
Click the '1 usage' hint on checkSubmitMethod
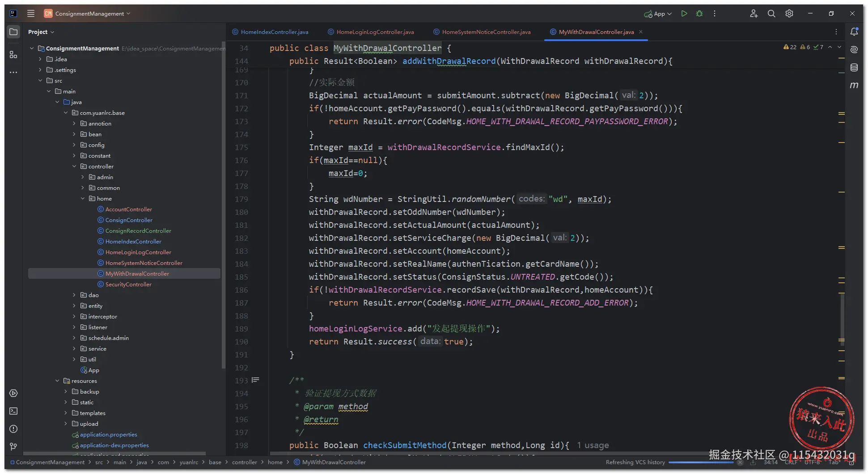[593, 445]
